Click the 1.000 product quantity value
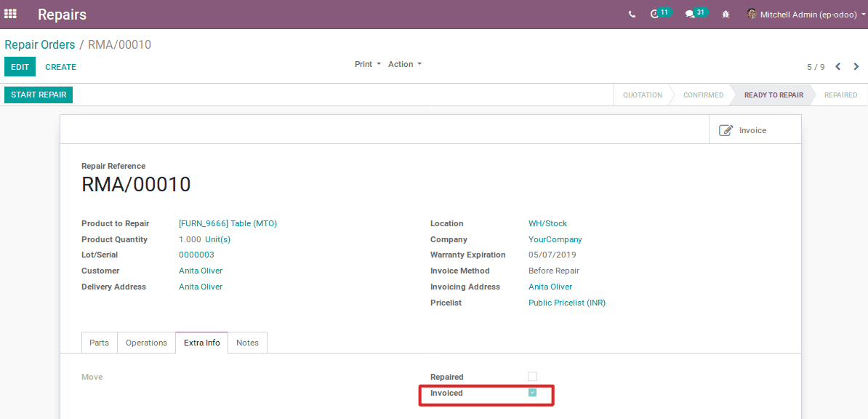 pos(190,239)
